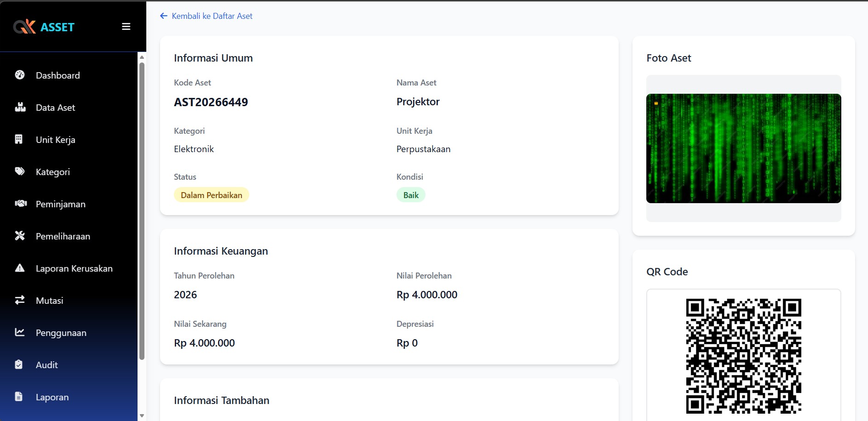
Task: Click the sidebar scroll down arrow
Action: [x=142, y=415]
